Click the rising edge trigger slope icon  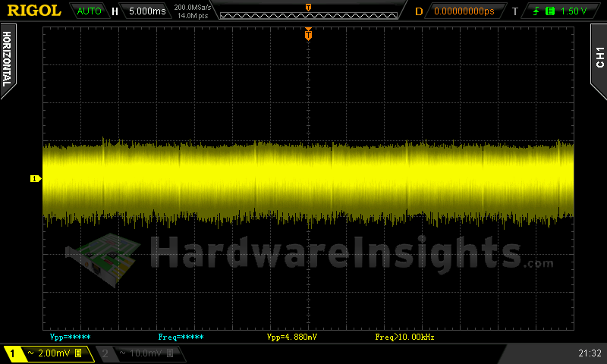(536, 11)
